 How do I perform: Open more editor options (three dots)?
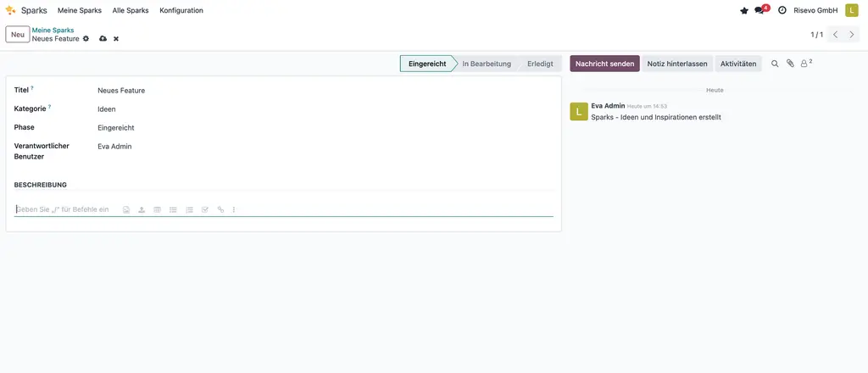(x=234, y=209)
